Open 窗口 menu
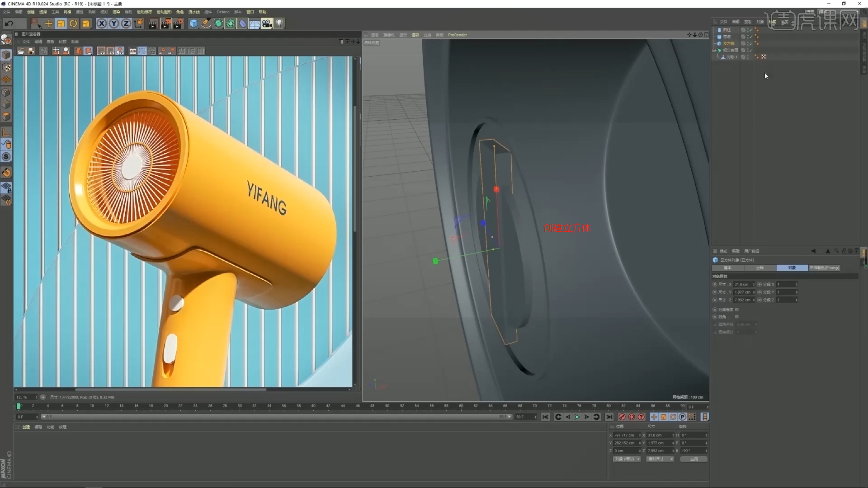This screenshot has height=488, width=868. (250, 12)
